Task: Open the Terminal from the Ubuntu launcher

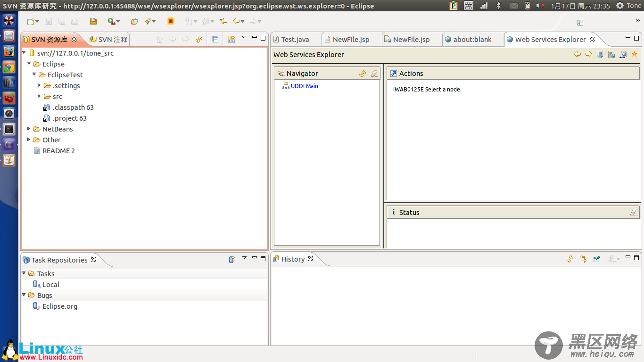Action: click(x=9, y=129)
